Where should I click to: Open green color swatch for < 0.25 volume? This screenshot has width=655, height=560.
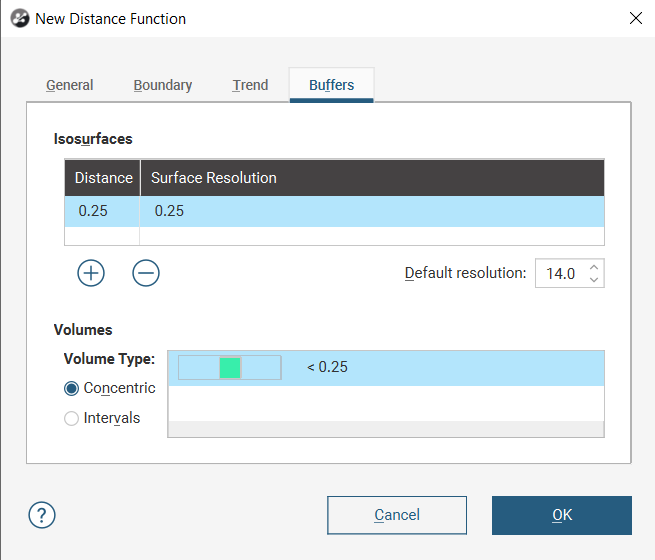pyautogui.click(x=230, y=367)
